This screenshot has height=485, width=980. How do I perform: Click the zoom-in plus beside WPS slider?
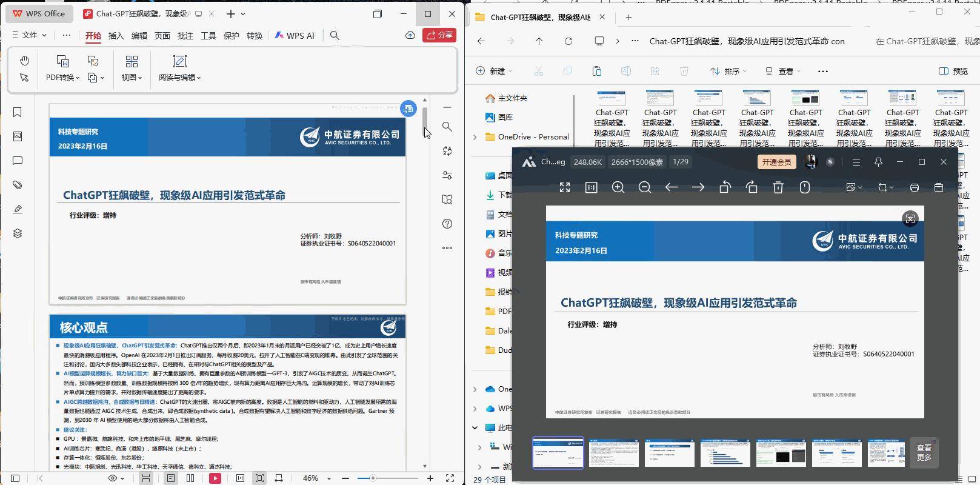coord(430,478)
